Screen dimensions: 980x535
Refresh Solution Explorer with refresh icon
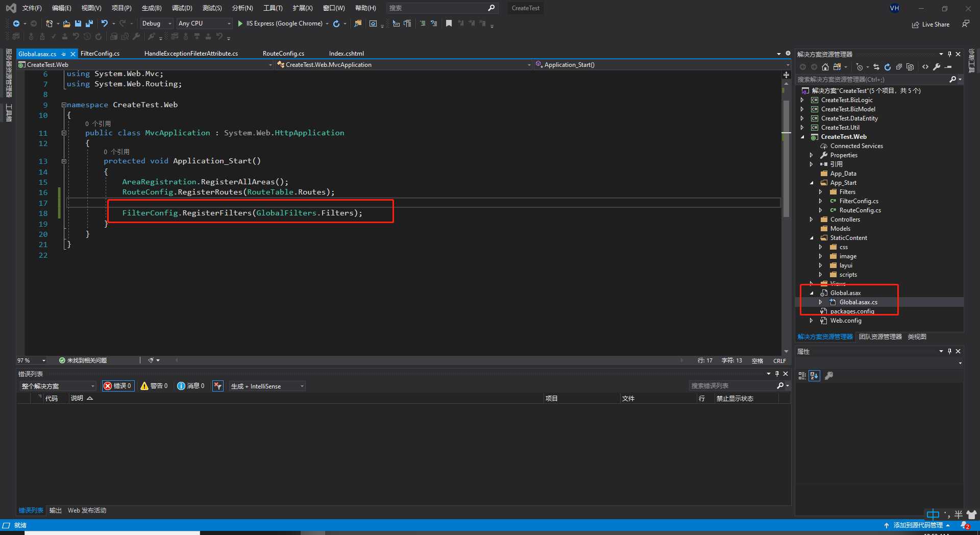888,67
